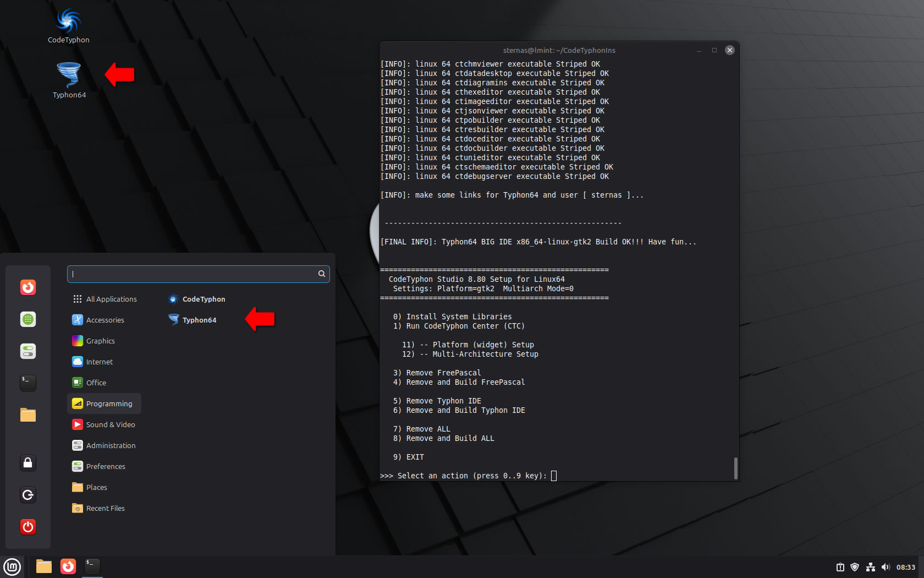The height and width of the screenshot is (578, 924).
Task: Open the Graphics category
Action: point(105,341)
